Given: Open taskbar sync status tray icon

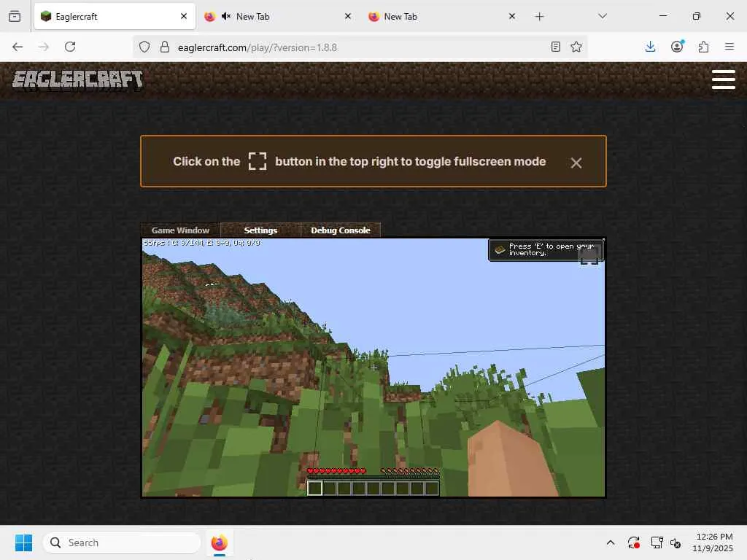Looking at the screenshot, I should click(x=634, y=542).
